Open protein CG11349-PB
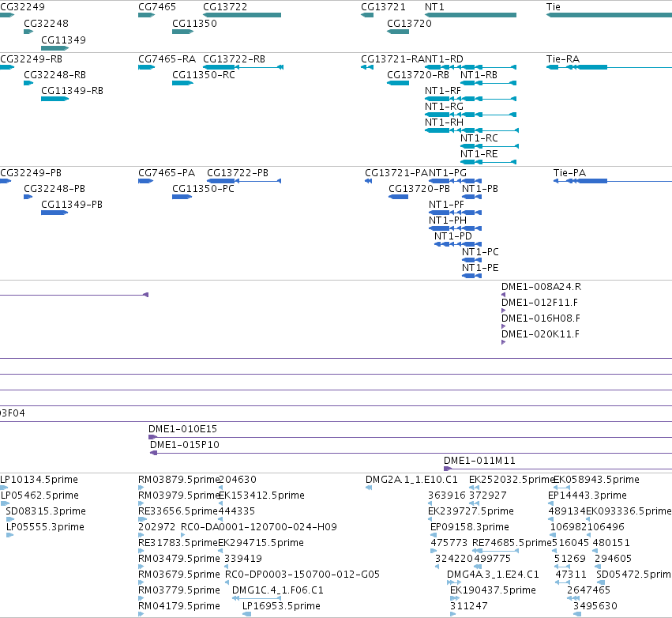Viewport: 672px width, 618px height. point(72,205)
